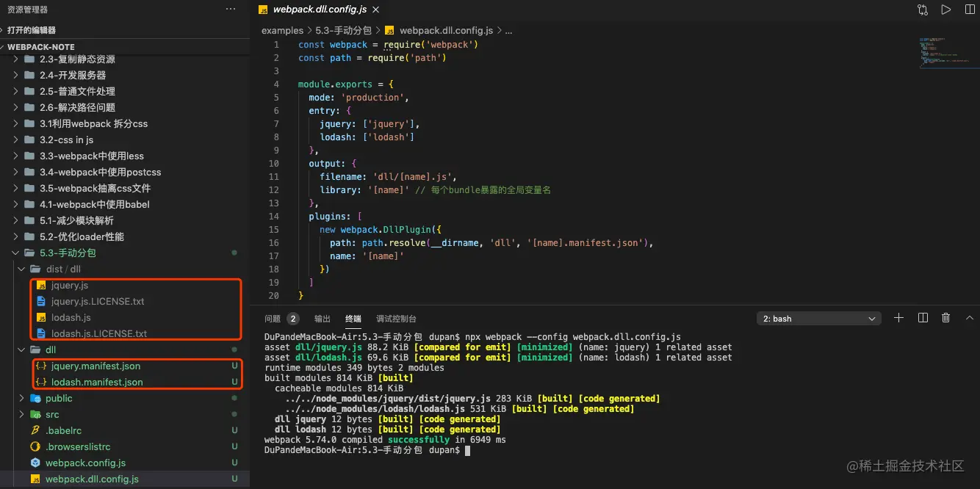This screenshot has width=980, height=489.
Task: Run the current file with the play icon
Action: pos(946,10)
